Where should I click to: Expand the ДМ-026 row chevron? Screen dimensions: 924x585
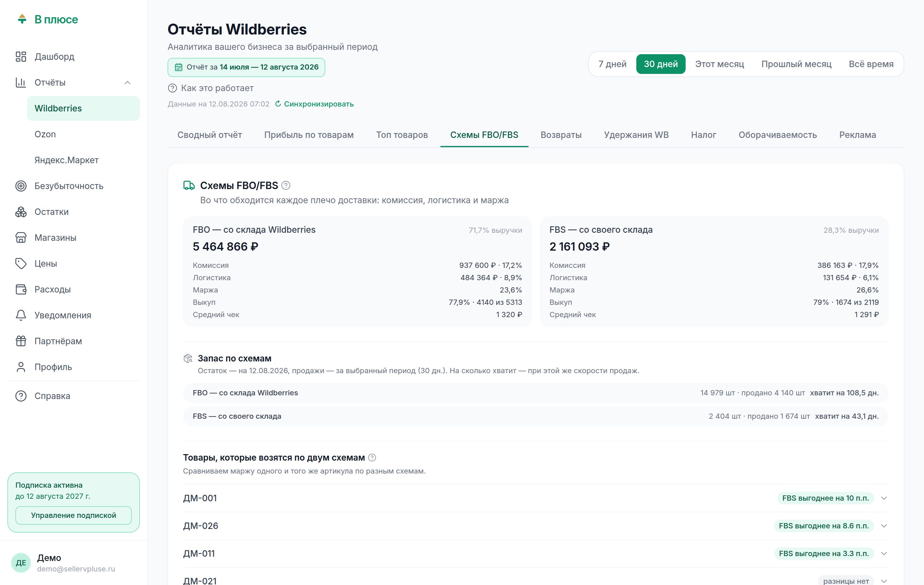click(x=884, y=526)
